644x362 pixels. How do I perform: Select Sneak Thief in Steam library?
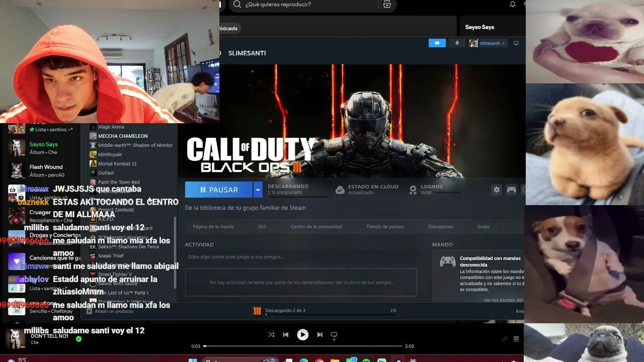tap(111, 256)
